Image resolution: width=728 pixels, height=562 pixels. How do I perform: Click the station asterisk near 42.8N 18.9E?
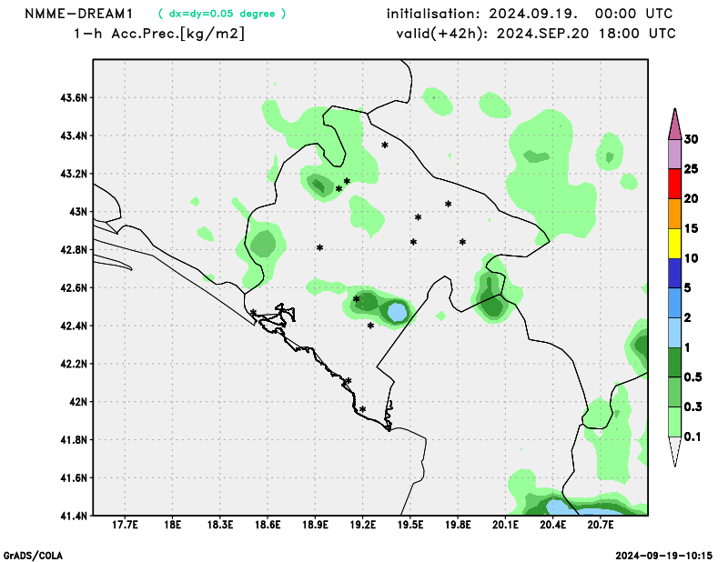[320, 248]
